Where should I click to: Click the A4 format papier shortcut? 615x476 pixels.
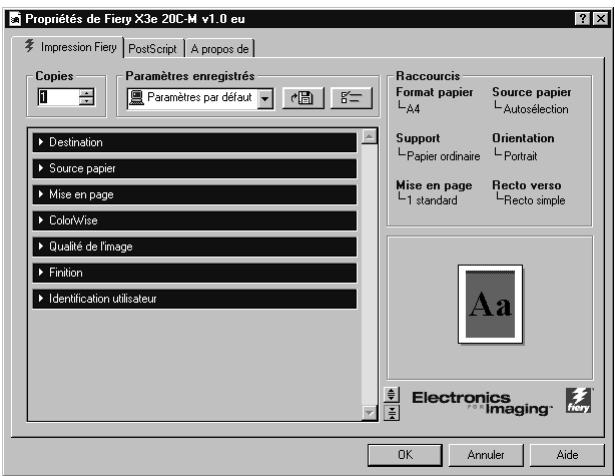coord(413,109)
